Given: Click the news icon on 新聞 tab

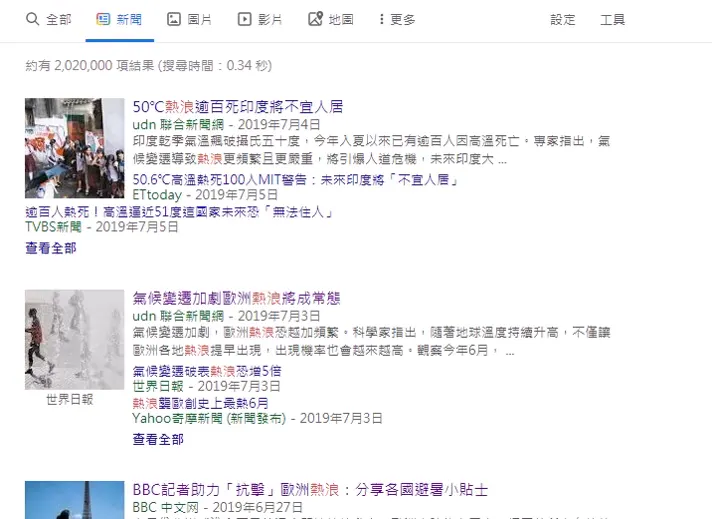Looking at the screenshot, I should coord(103,19).
